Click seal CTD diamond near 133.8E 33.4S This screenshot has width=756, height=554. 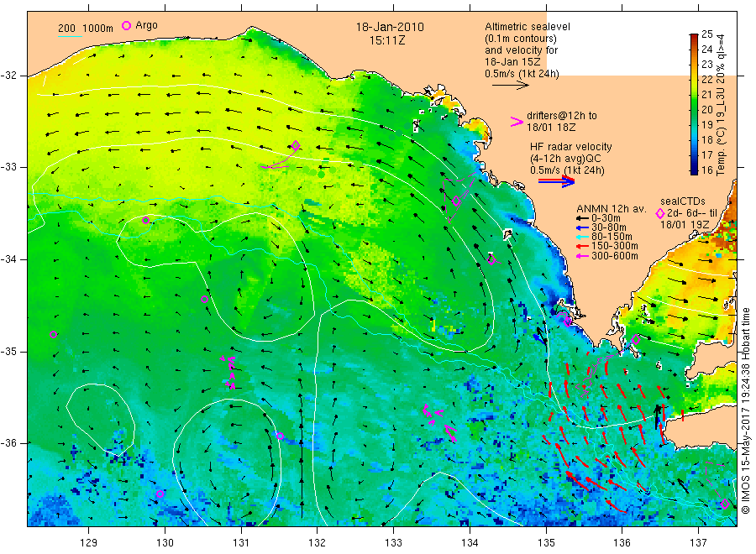[x=457, y=201]
